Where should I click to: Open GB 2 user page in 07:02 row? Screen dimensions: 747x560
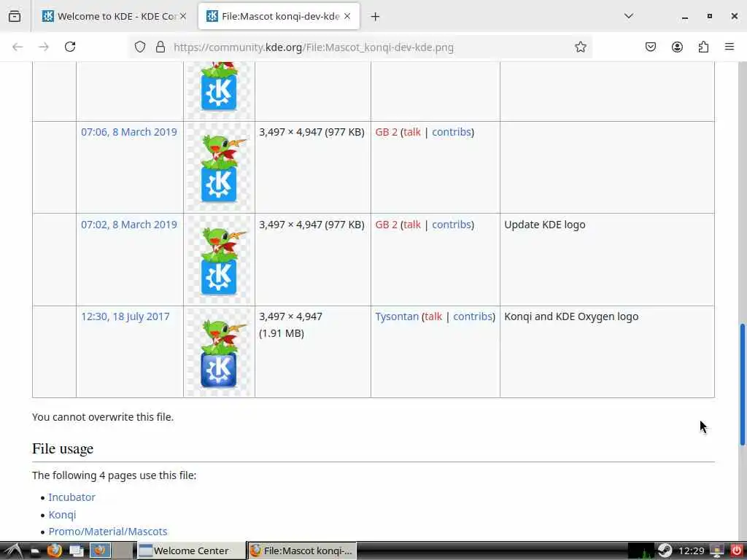tap(387, 225)
